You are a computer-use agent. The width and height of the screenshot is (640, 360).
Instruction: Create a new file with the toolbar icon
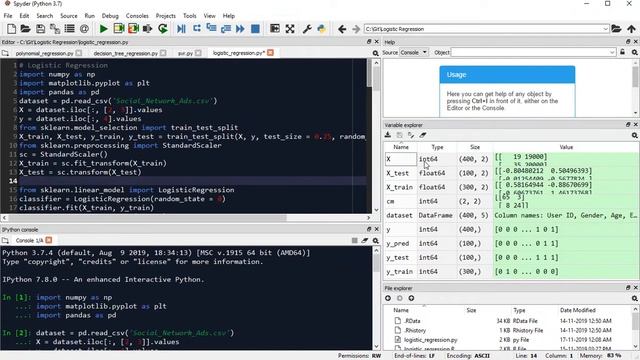click(x=11, y=29)
